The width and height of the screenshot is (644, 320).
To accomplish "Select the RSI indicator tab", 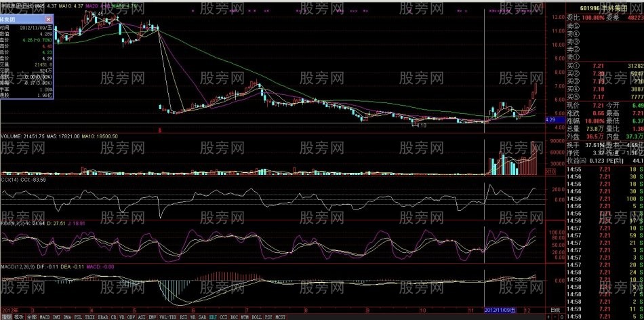I will [183, 317].
